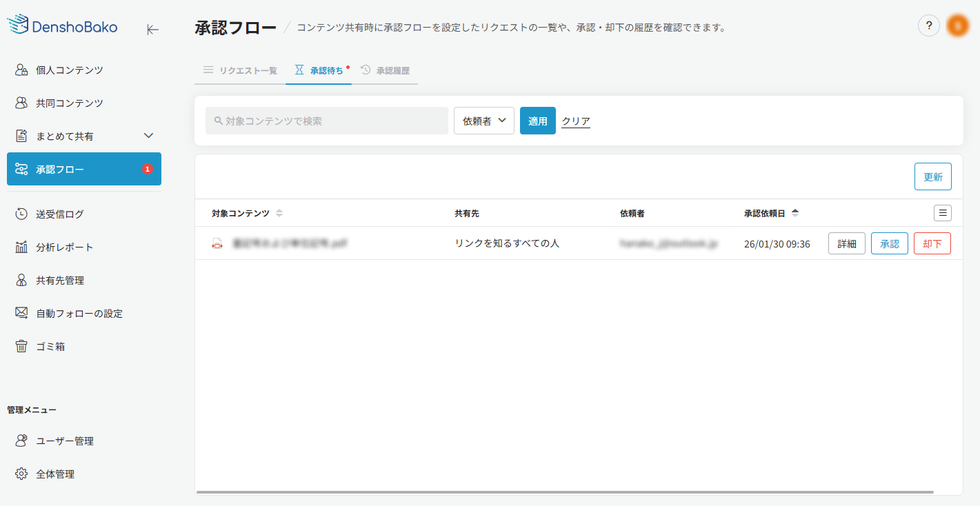Click the 分析レポート chart icon
Viewport: 980px width, 506px height.
(21, 247)
